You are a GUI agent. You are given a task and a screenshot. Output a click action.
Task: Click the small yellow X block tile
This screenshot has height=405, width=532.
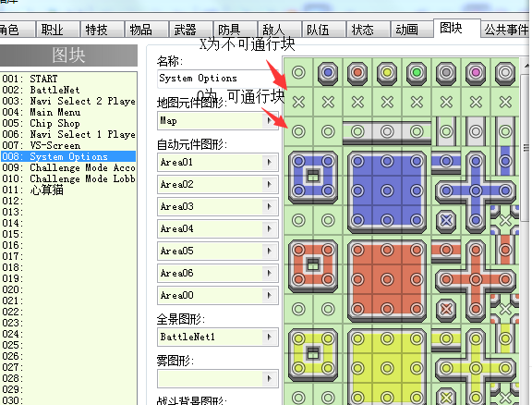point(446,398)
